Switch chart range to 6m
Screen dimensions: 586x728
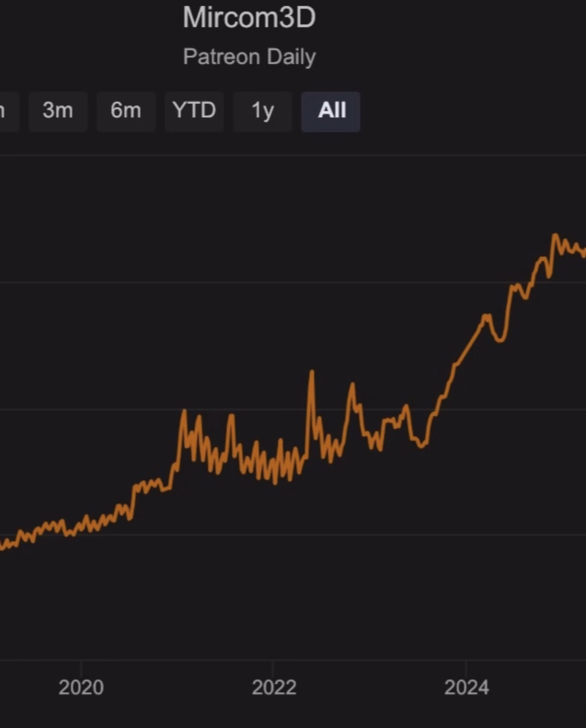(x=126, y=111)
